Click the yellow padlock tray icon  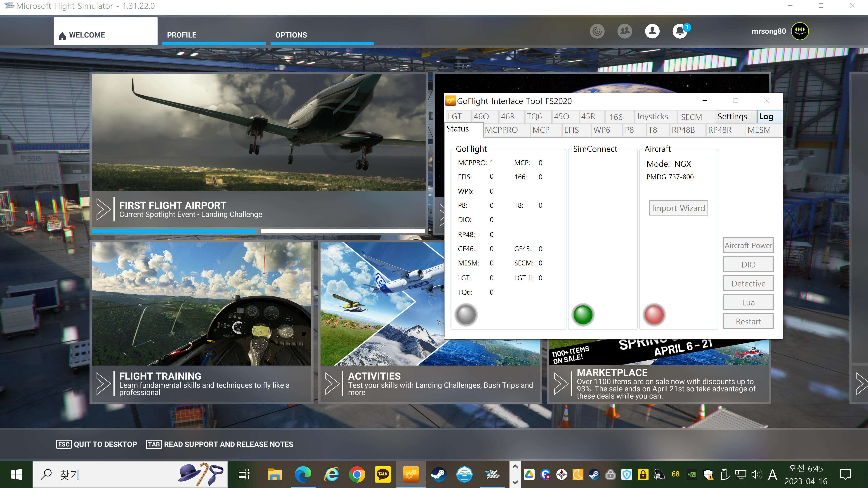pyautogui.click(x=643, y=474)
